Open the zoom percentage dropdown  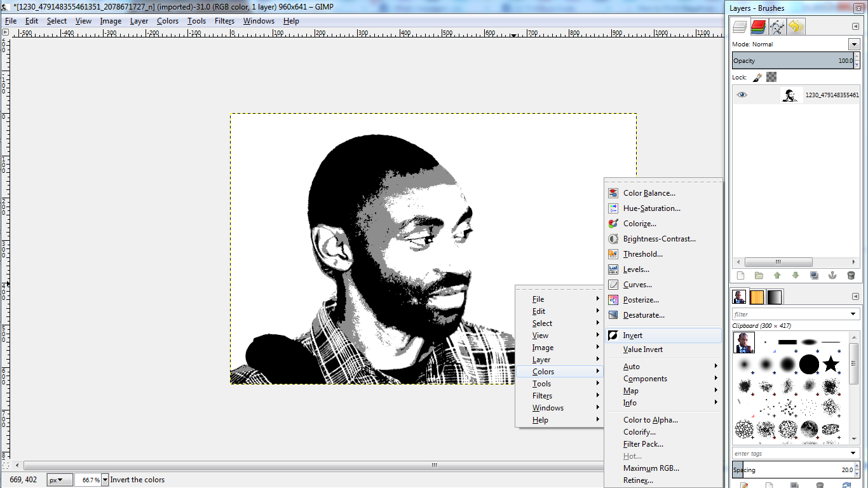tap(105, 480)
